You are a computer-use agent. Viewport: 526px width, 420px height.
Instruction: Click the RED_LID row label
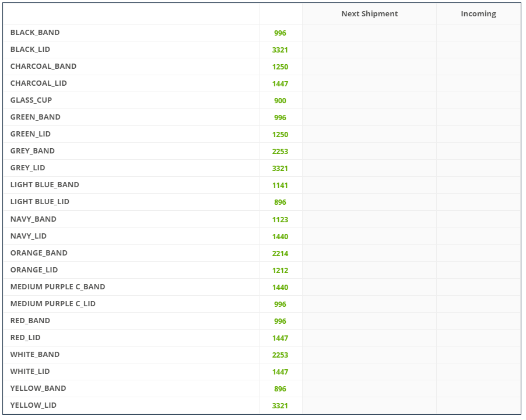click(x=25, y=338)
